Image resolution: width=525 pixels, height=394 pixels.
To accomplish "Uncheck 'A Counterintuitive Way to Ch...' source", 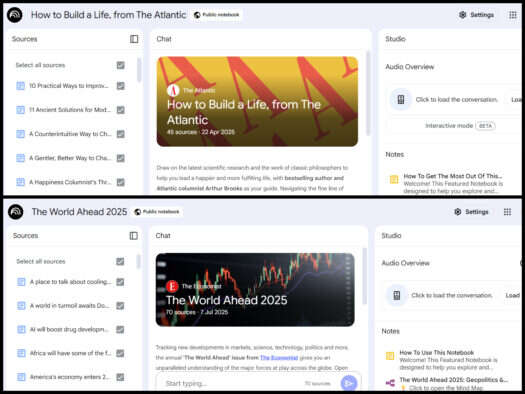I will click(x=121, y=134).
